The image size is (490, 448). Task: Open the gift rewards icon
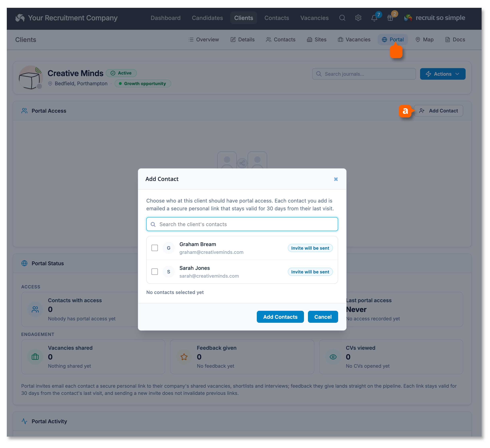pos(390,18)
